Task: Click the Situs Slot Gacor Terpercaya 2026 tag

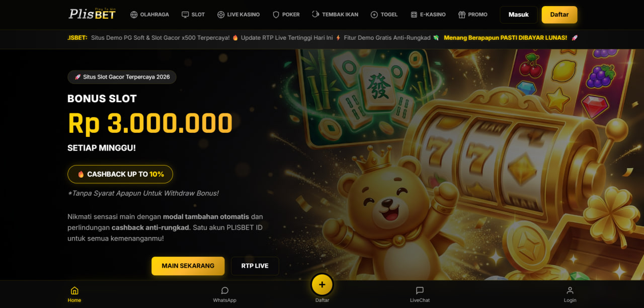Action: [x=122, y=77]
